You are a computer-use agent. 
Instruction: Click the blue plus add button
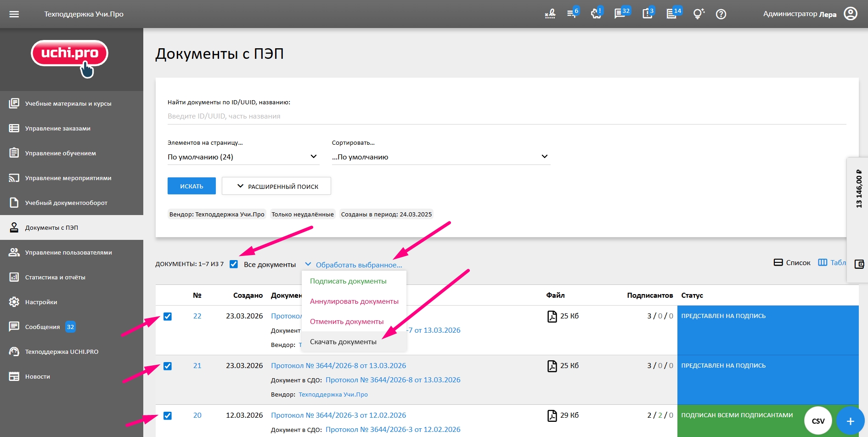[x=850, y=421]
